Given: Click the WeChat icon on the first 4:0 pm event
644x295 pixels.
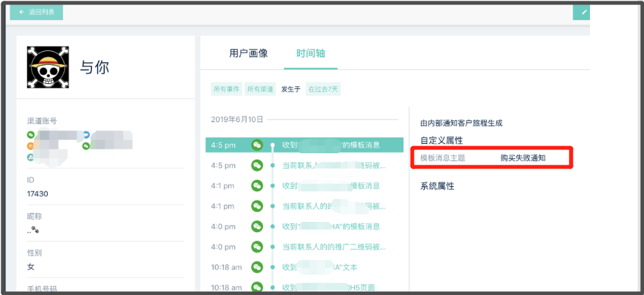Looking at the screenshot, I should [x=257, y=226].
